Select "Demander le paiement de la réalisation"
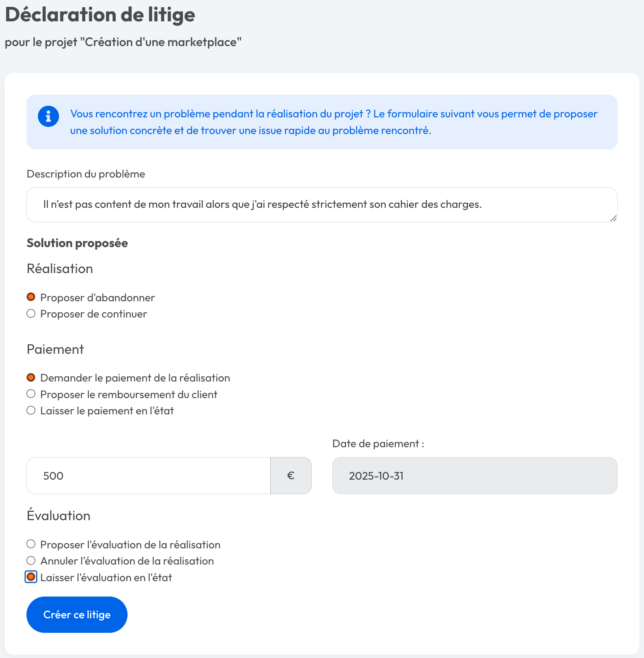The image size is (644, 658). click(31, 378)
